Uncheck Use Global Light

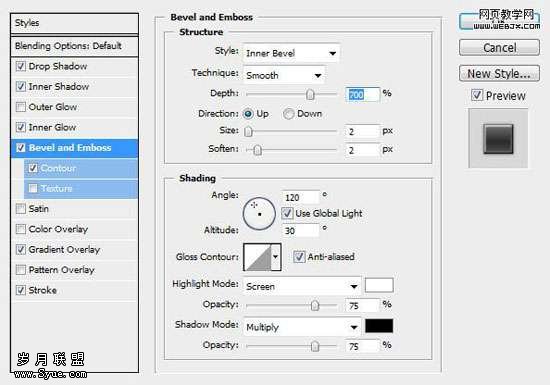[x=287, y=213]
